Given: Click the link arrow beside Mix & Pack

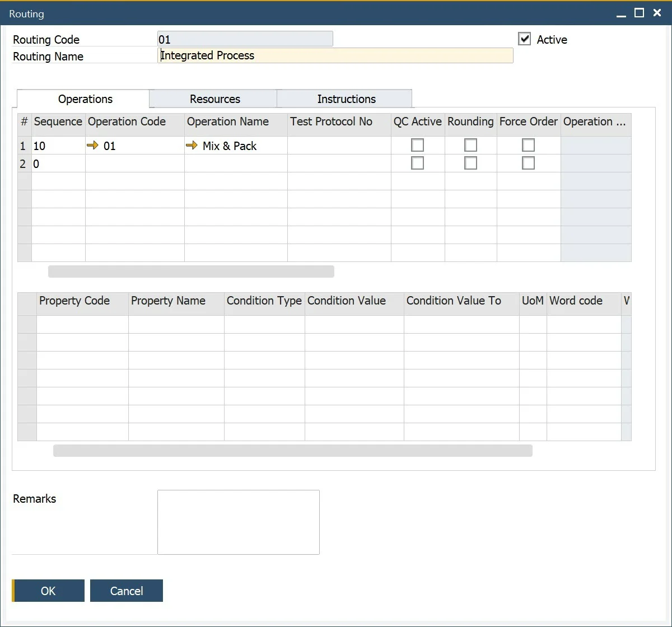Looking at the screenshot, I should pyautogui.click(x=192, y=146).
